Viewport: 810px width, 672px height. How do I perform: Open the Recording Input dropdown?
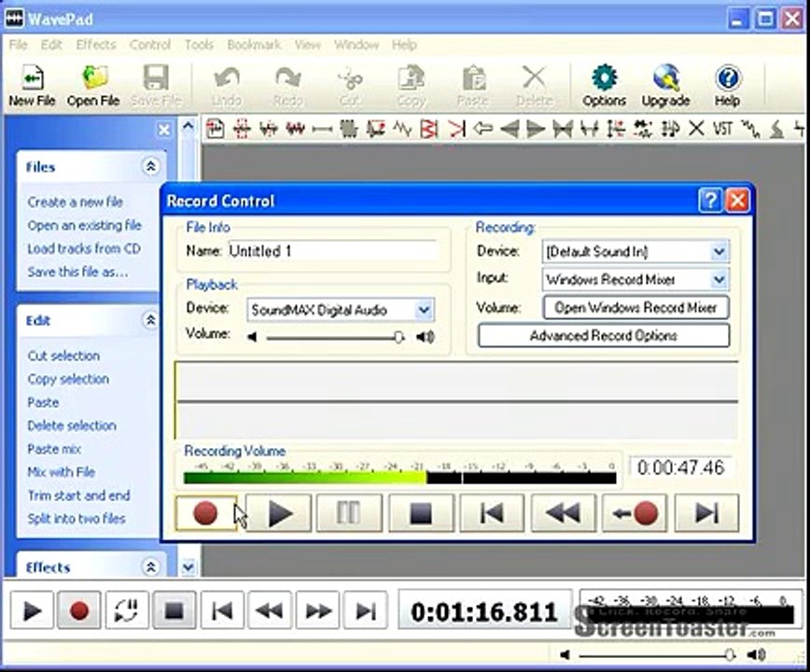pyautogui.click(x=719, y=279)
